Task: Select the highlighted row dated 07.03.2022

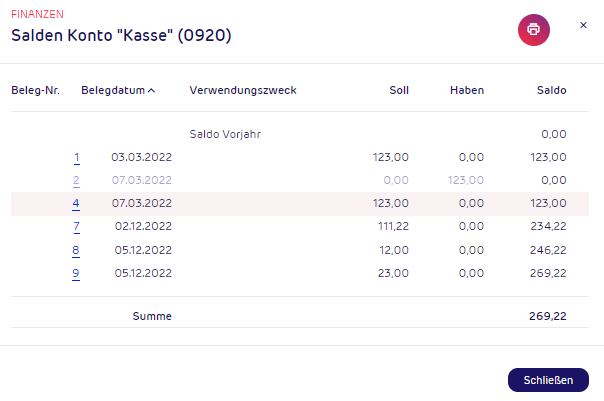Action: pyautogui.click(x=300, y=203)
